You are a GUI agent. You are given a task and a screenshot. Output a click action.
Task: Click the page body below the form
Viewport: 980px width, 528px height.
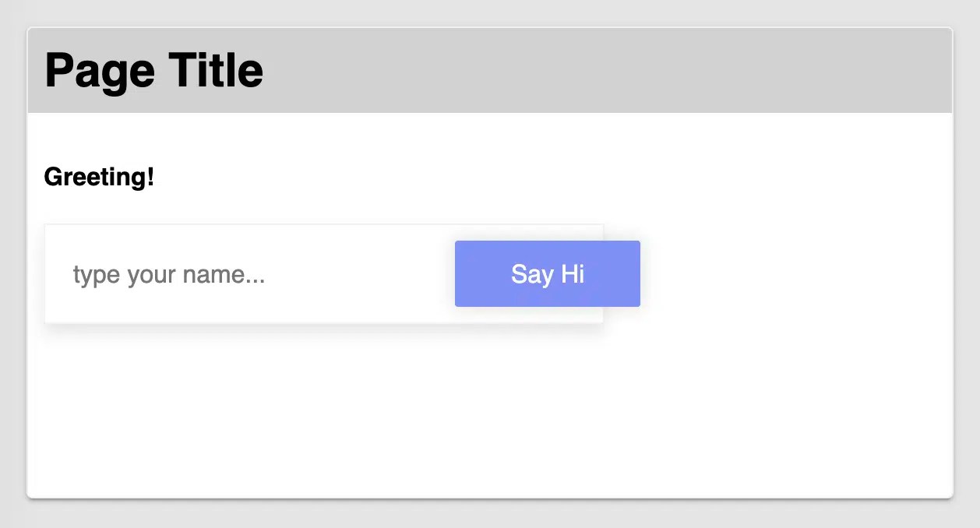(x=467, y=413)
